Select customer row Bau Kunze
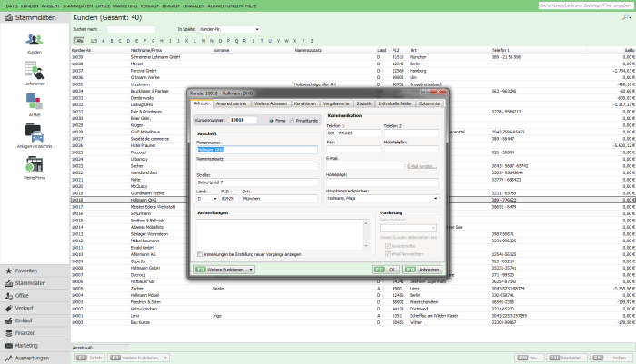 pos(353,322)
